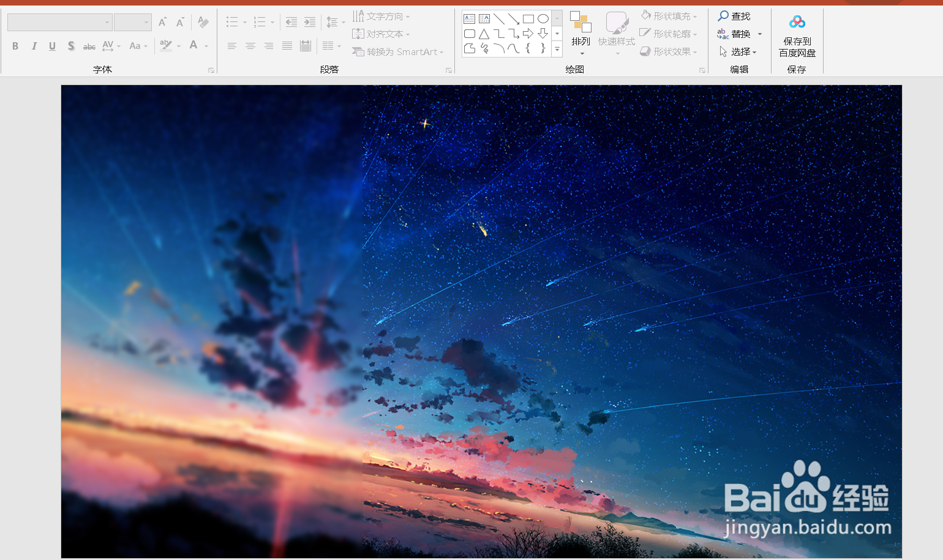The image size is (943, 560).
Task: Pick the curve shape
Action: click(x=514, y=48)
